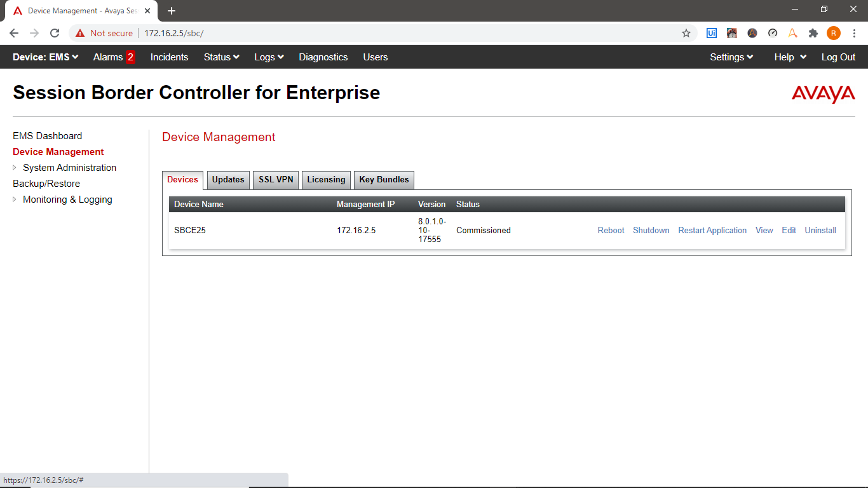The width and height of the screenshot is (868, 488).
Task: Open Diagnostics in the top menu
Action: point(323,57)
